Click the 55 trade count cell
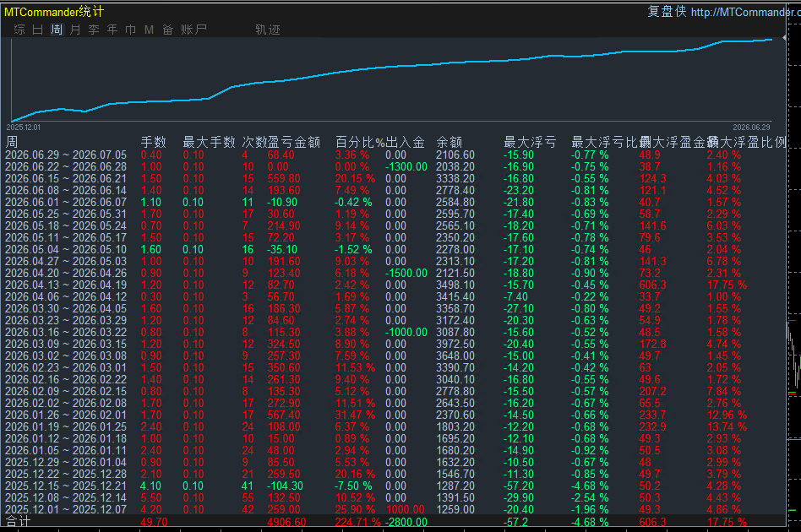Image resolution: width=801 pixels, height=532 pixels. 248,497
